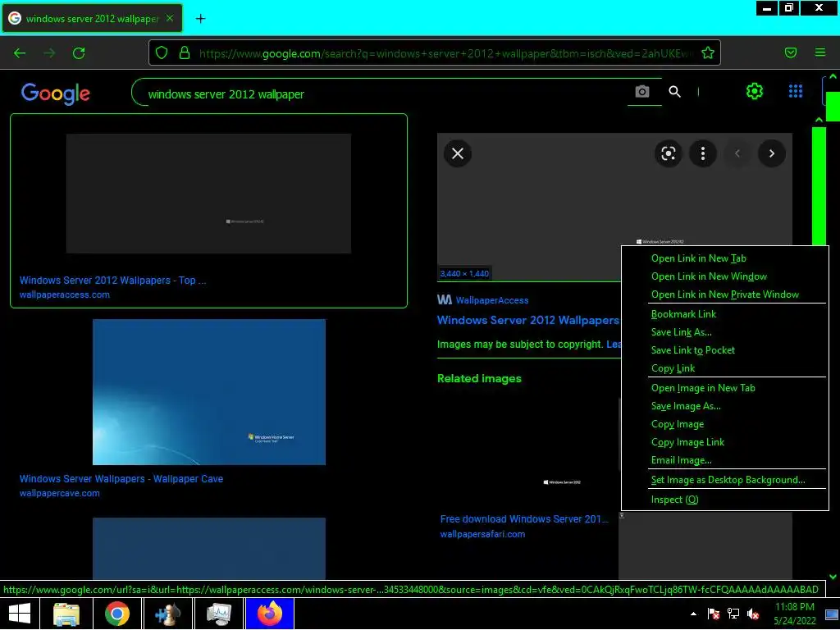The image size is (840, 630).
Task: Click blue Windows Home Server thumbnail
Action: [209, 392]
